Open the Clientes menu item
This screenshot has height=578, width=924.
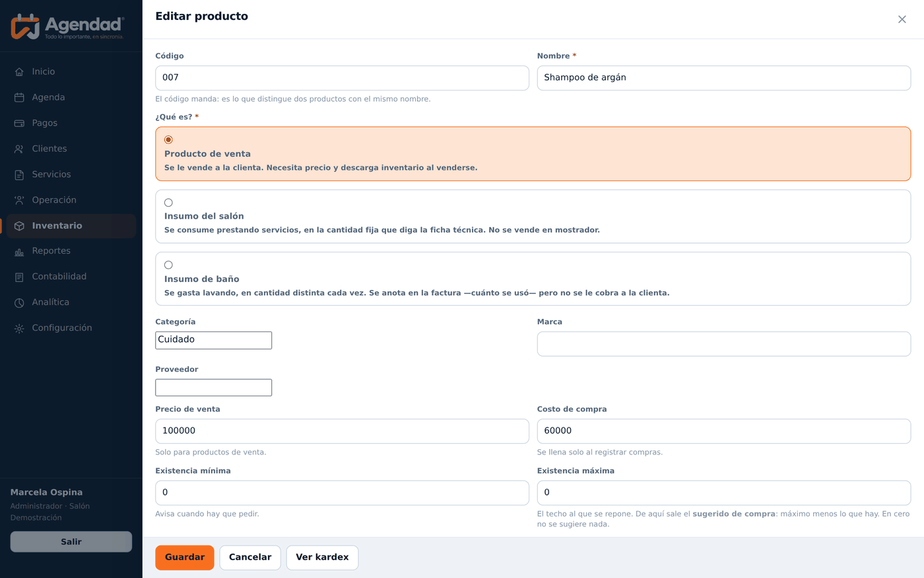tap(71, 149)
